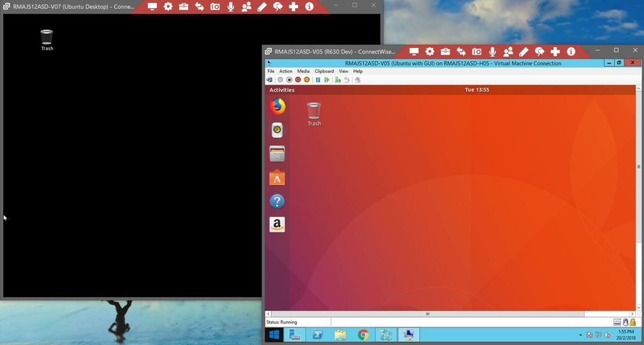The width and height of the screenshot is (644, 345).
Task: Open Ubuntu Activities overview
Action: pyautogui.click(x=282, y=89)
